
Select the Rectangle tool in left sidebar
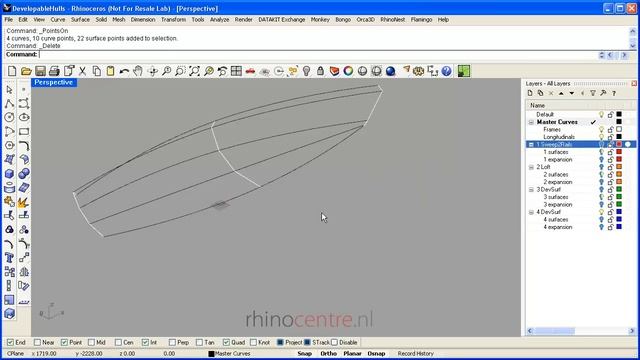click(x=24, y=131)
